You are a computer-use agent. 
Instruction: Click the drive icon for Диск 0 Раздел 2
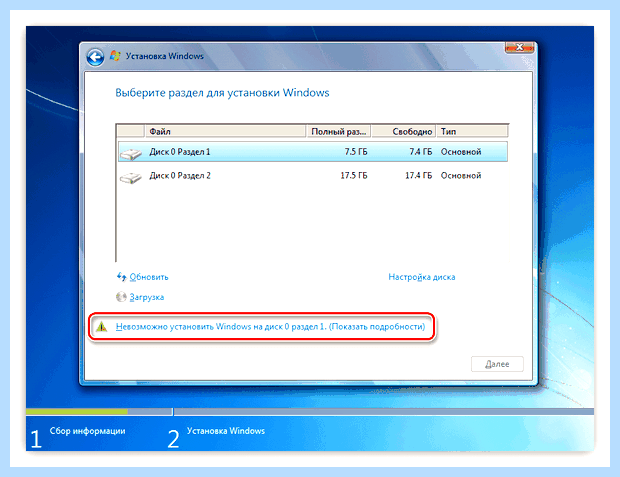click(x=130, y=177)
